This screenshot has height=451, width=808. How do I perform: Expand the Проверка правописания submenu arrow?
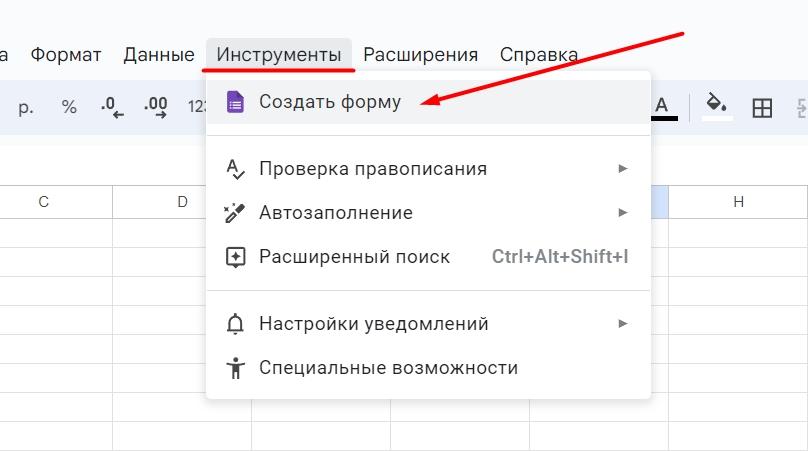coord(623,169)
